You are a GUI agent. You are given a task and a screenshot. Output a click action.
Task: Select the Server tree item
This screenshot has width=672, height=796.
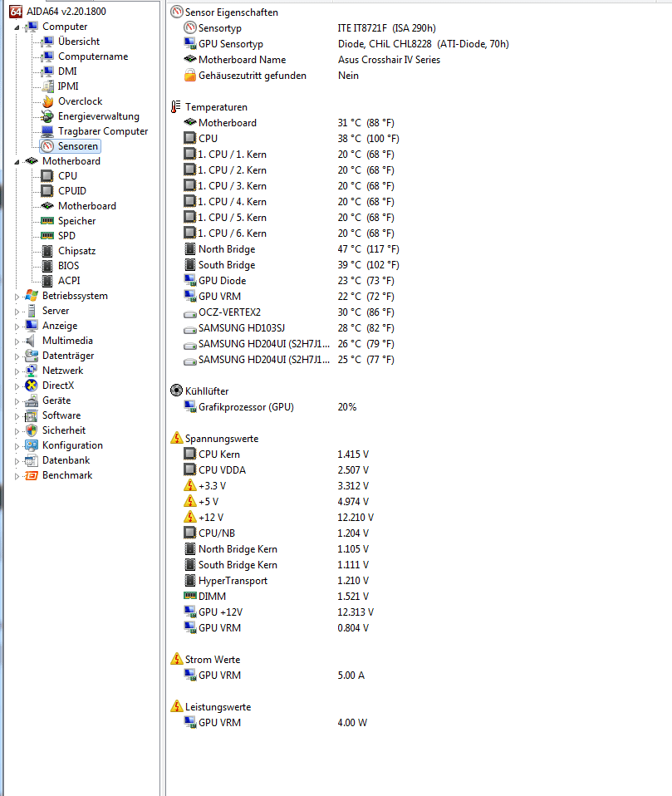(56, 311)
